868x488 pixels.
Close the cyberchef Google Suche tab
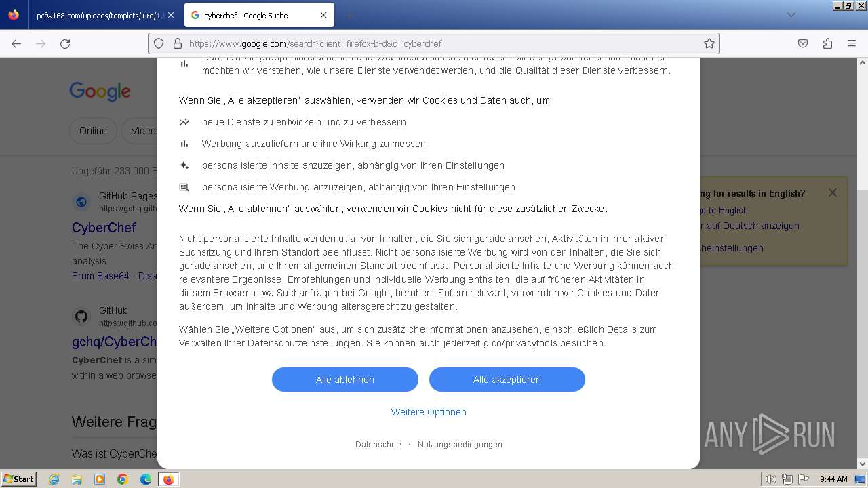click(x=323, y=15)
